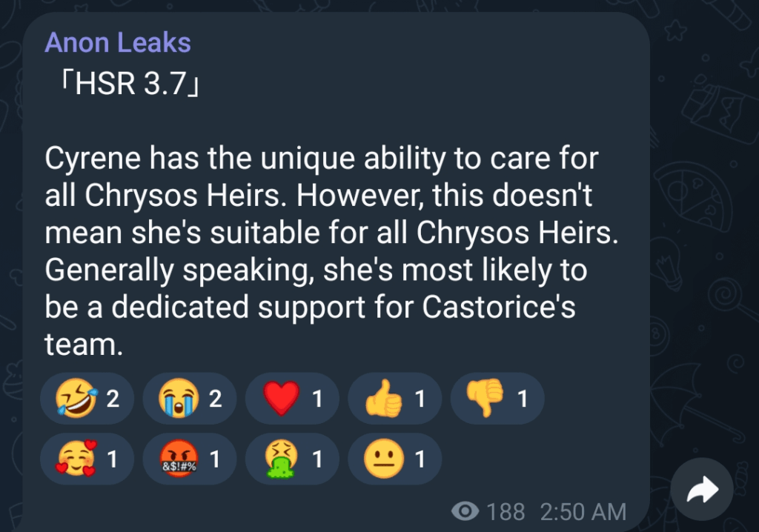
Task: Tap the vomiting face reaction
Action: point(291,458)
